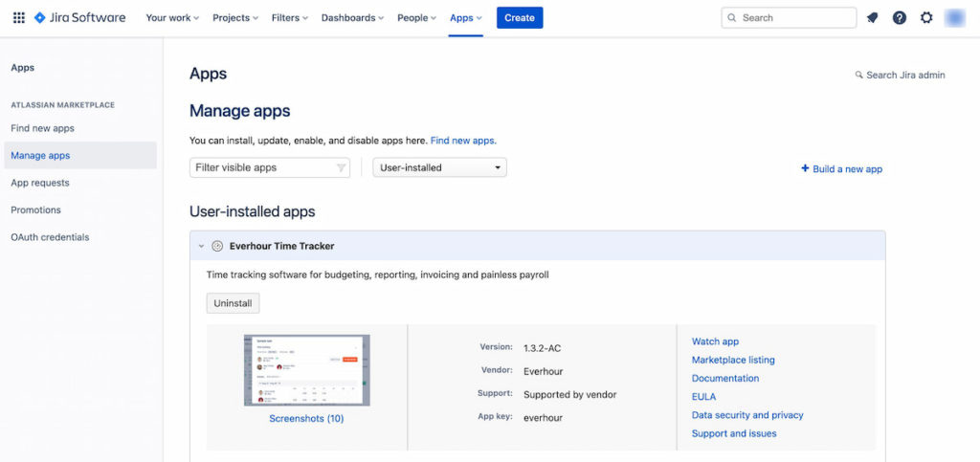
Task: Open the Your work menu
Action: coord(172,17)
